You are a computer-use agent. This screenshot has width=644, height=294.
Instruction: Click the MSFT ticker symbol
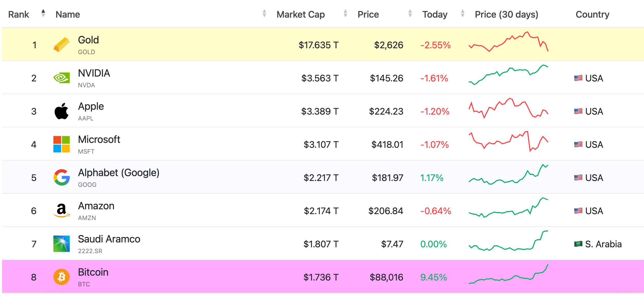(x=86, y=152)
